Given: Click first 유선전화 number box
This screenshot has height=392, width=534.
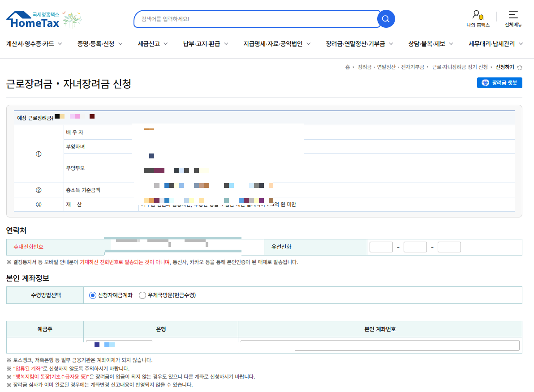Looking at the screenshot, I should (381, 247).
